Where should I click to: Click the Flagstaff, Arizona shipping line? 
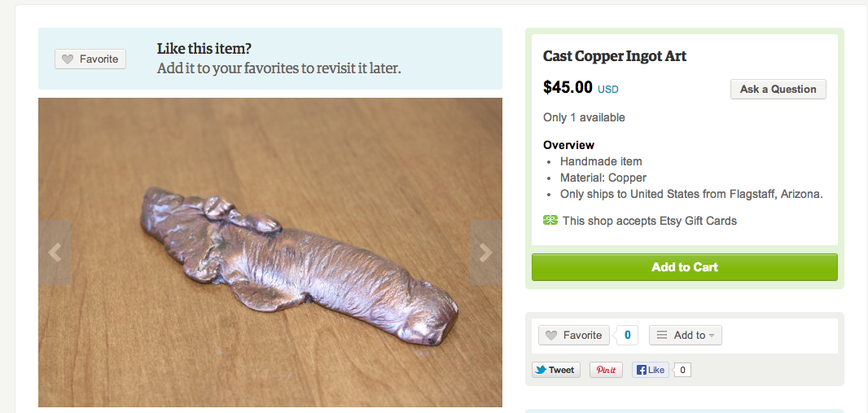pyautogui.click(x=691, y=194)
